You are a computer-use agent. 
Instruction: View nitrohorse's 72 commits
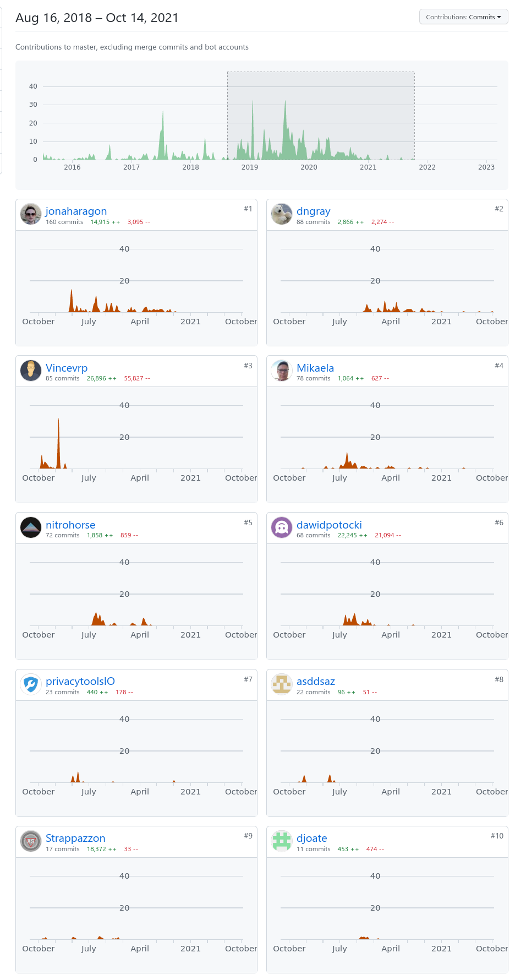click(x=63, y=535)
